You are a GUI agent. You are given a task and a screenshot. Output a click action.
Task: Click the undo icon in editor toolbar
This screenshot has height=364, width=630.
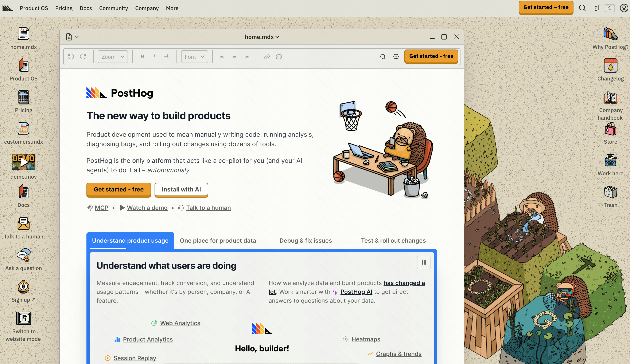point(71,57)
